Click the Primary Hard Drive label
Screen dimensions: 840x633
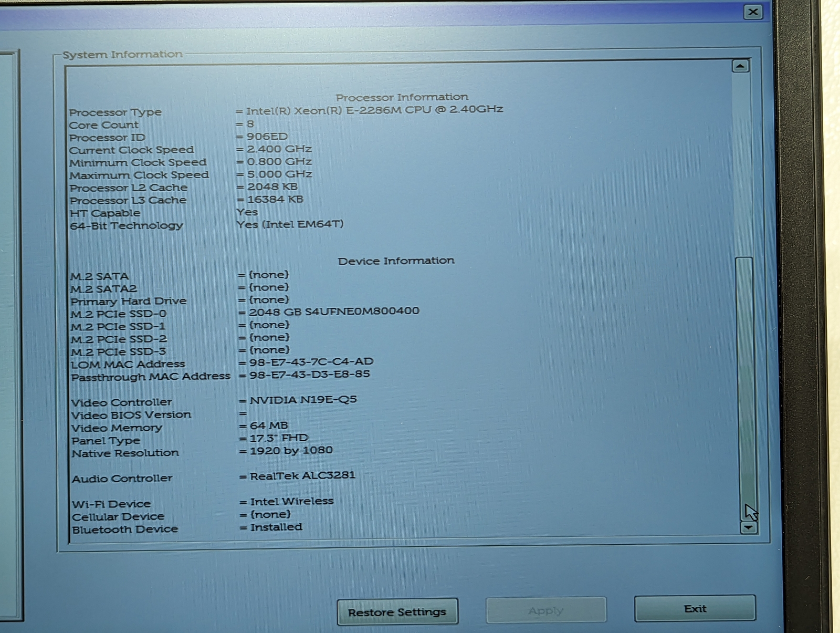pyautogui.click(x=129, y=302)
